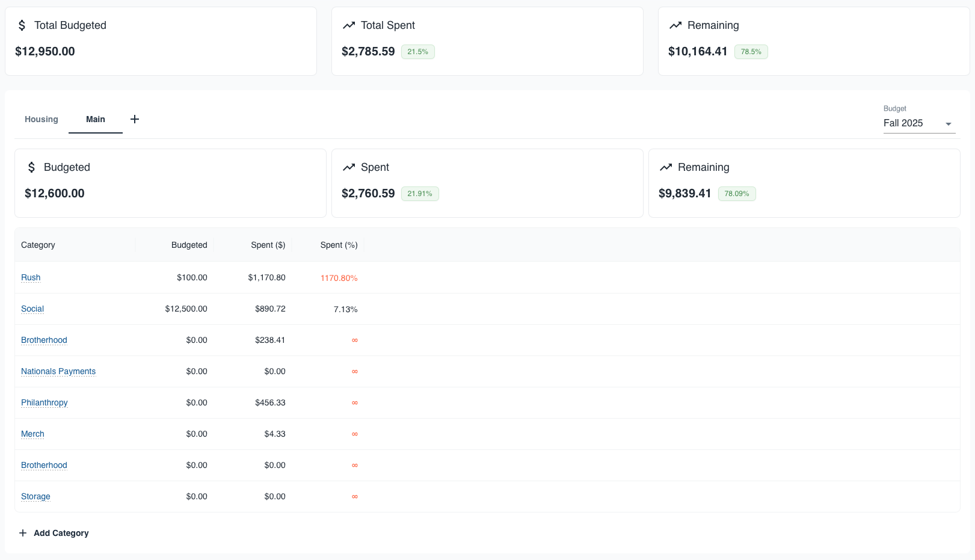Click the plus icon to add a new tab

coord(135,118)
